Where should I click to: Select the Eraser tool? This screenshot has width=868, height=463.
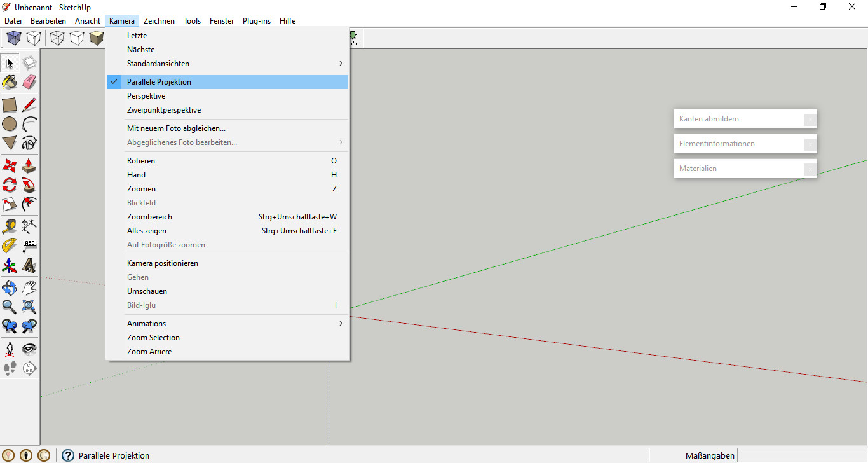[x=29, y=82]
